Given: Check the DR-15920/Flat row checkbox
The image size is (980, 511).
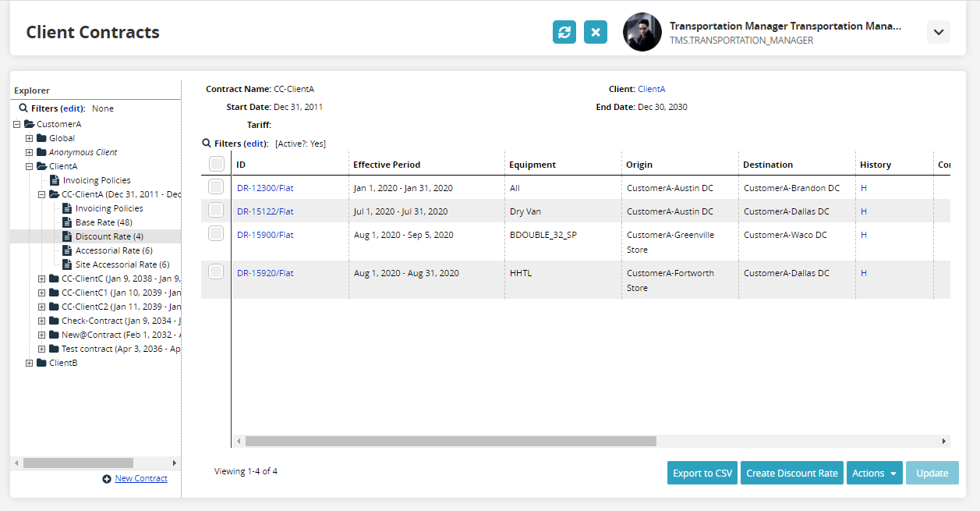Looking at the screenshot, I should click(x=216, y=271).
